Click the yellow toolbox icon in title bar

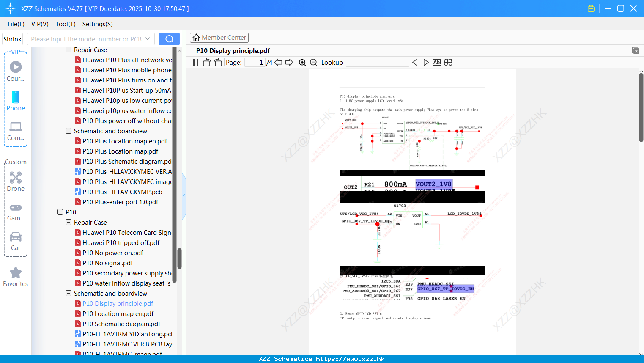point(591,8)
